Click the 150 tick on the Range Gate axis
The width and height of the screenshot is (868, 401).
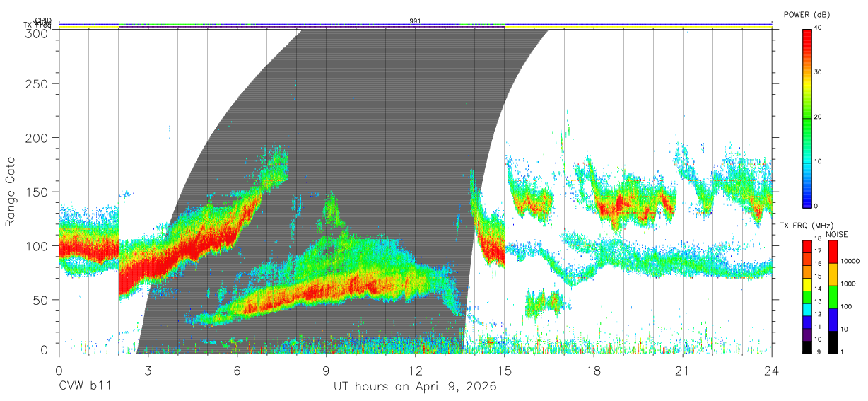38,192
